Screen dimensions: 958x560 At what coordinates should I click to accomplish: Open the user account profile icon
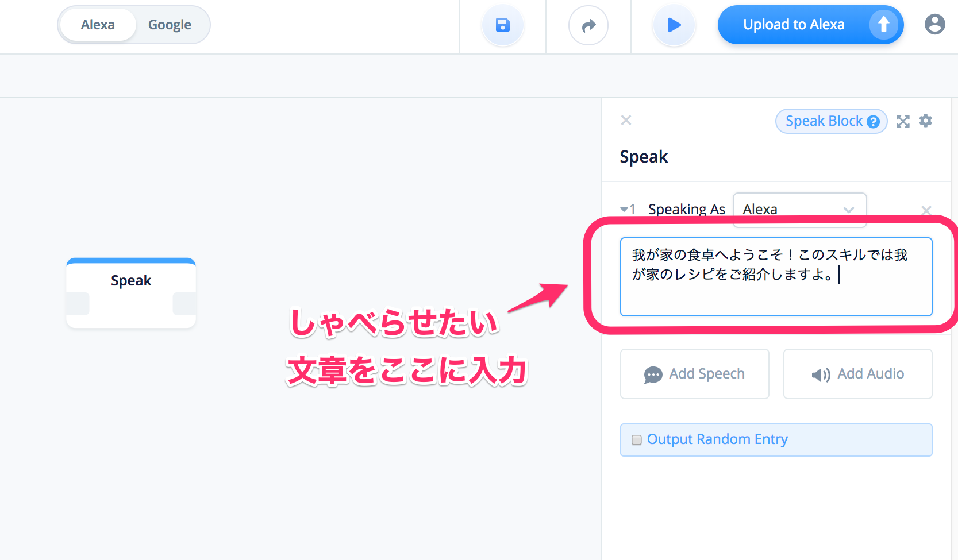934,25
